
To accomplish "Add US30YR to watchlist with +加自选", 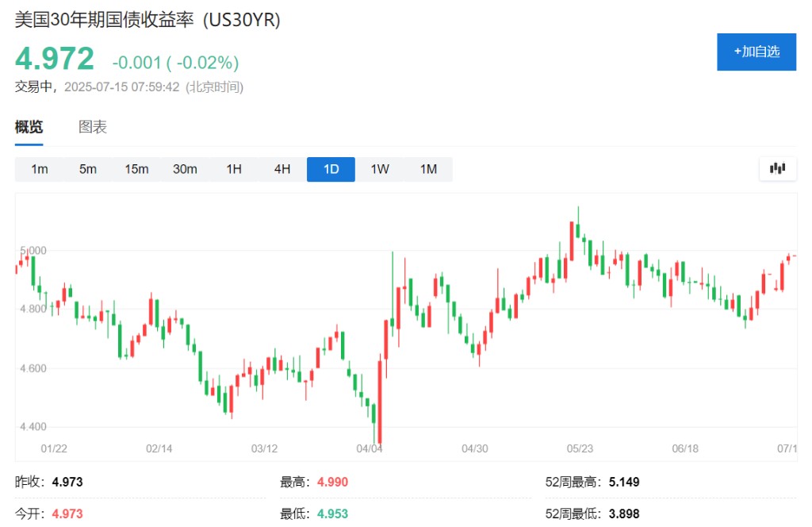I will coord(756,52).
